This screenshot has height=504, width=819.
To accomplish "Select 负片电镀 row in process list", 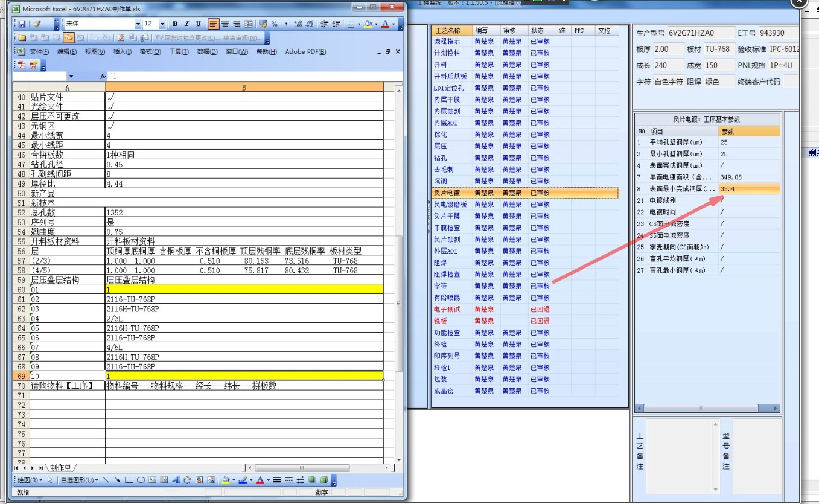I will click(525, 193).
